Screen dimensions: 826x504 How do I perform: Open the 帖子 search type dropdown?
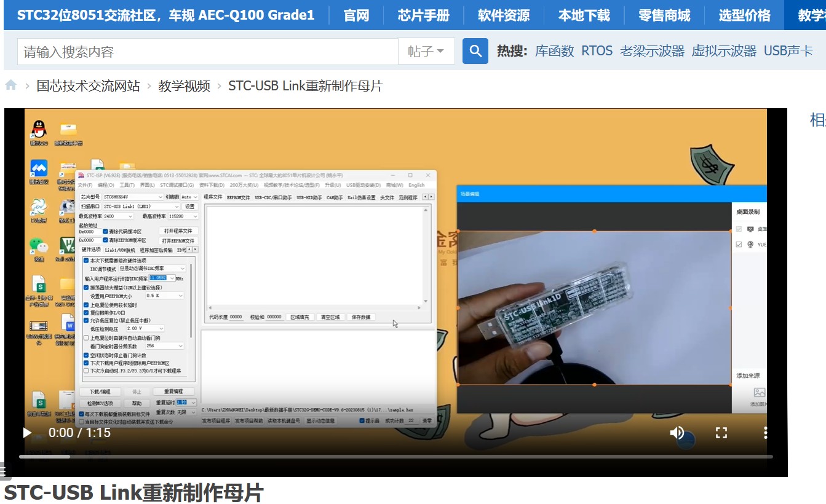click(426, 52)
